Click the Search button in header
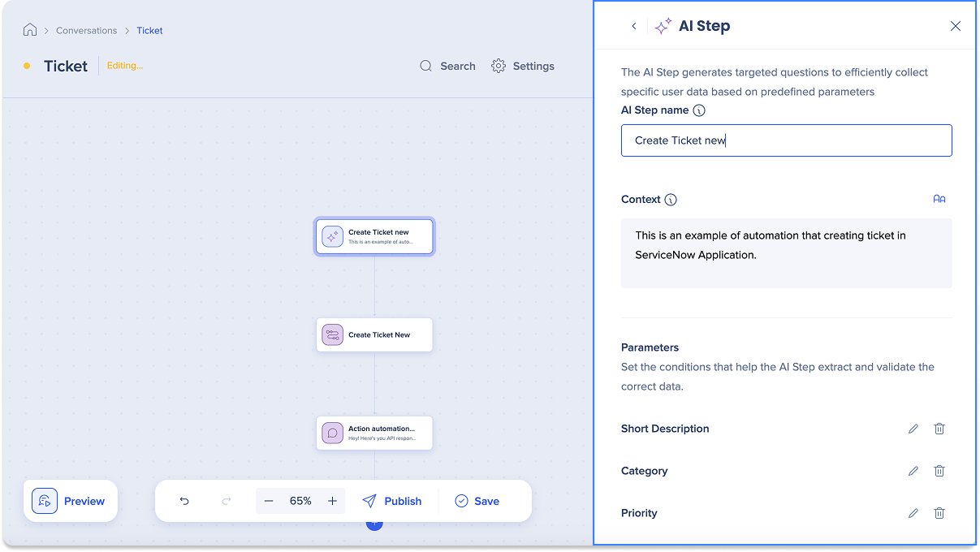980x552 pixels. tap(447, 66)
